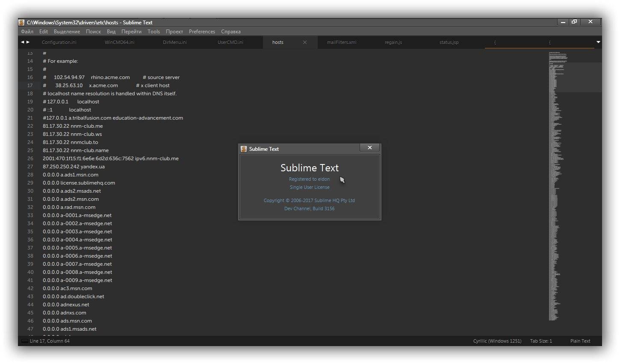Viewport: 620px width, 364px height.
Task: Click the '81.17.30.22 nnm-club.ws' line
Action: (72, 134)
